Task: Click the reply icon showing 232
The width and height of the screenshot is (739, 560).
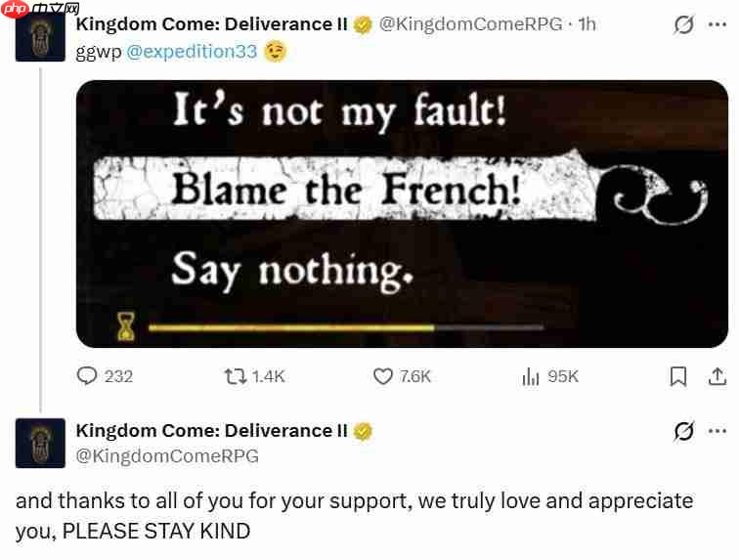Action: pyautogui.click(x=88, y=376)
